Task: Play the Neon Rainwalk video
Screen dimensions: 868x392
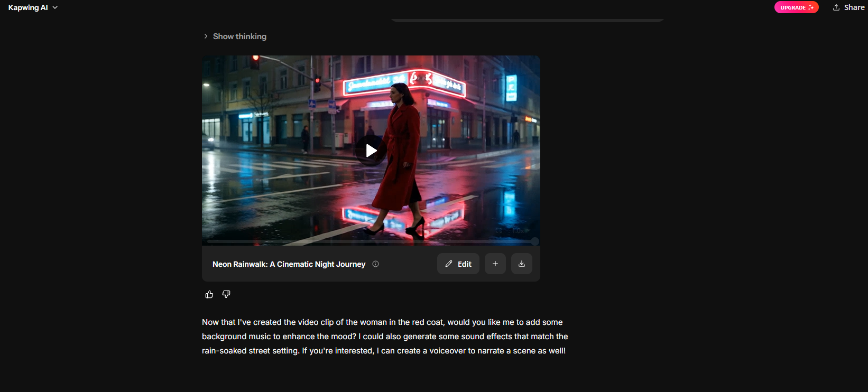Action: (x=371, y=151)
